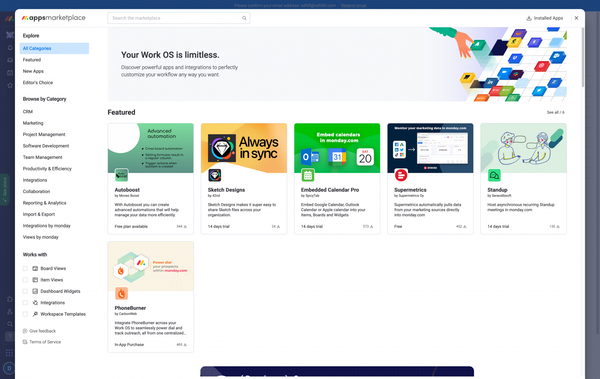
Task: Browse the Integrations category
Action: (35, 180)
